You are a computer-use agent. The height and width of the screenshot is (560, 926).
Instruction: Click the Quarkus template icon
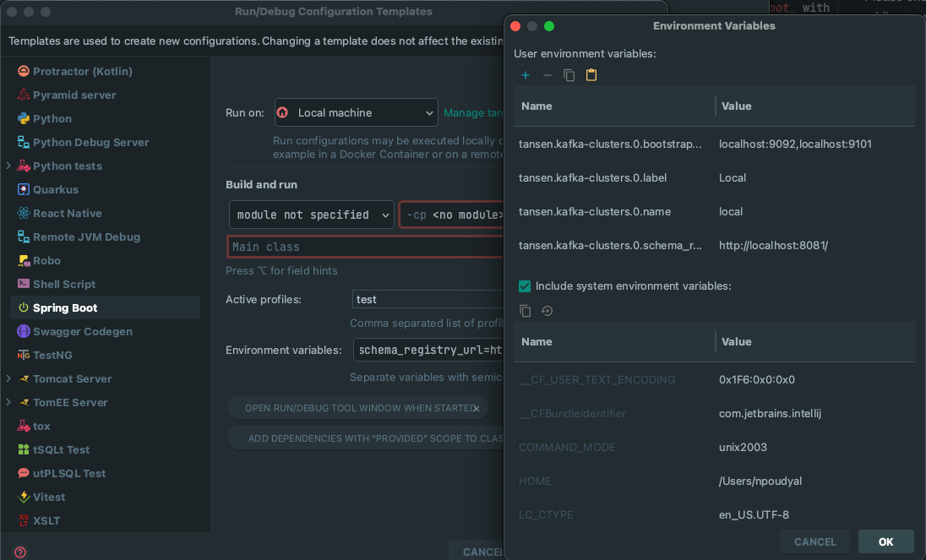point(23,189)
